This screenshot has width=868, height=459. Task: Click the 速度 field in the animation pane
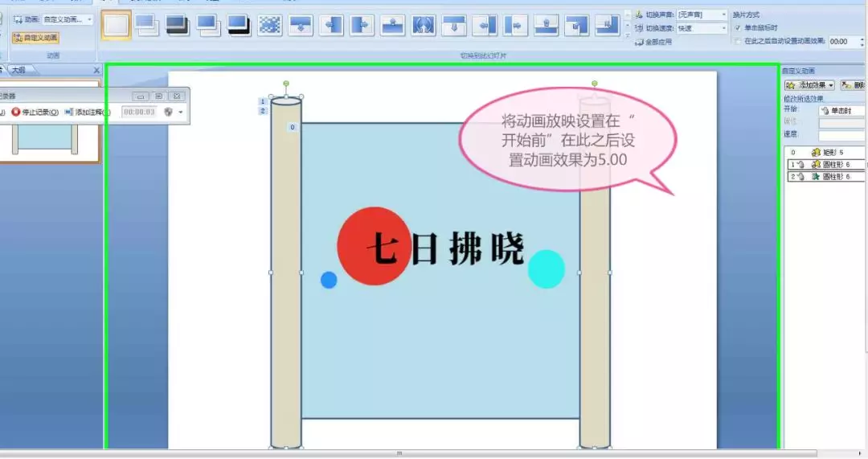pos(842,134)
